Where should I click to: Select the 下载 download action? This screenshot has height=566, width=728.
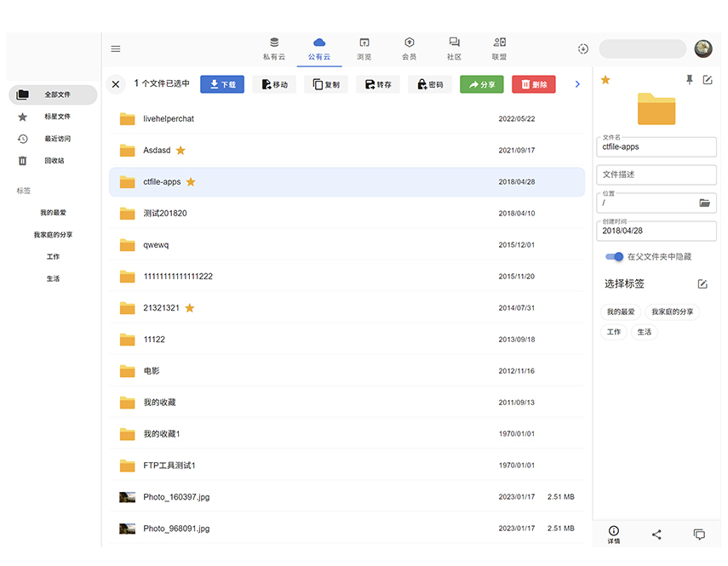tap(221, 84)
